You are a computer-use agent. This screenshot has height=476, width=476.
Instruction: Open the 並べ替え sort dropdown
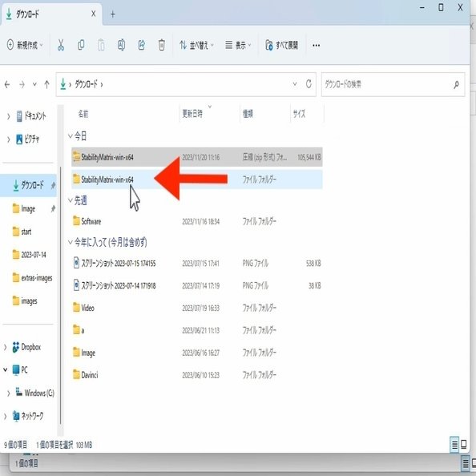[x=196, y=45]
